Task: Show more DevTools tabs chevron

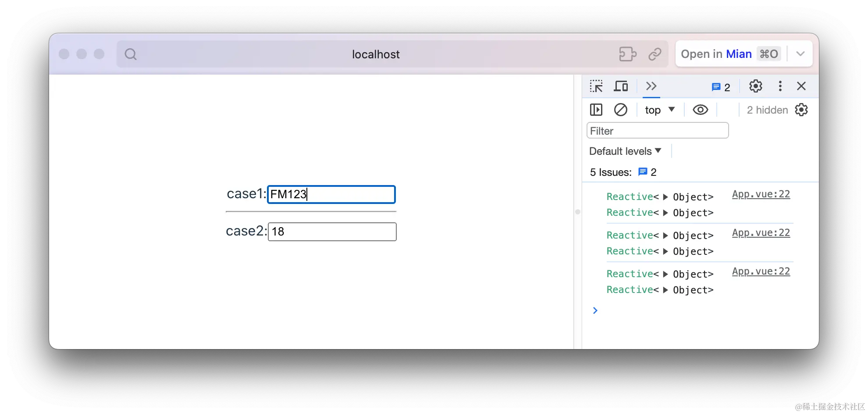Action: tap(651, 86)
